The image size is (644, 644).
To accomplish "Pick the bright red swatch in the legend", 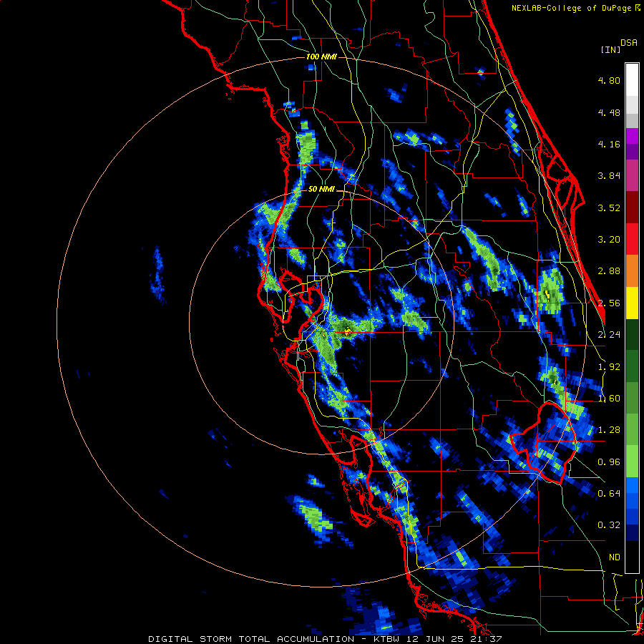I will (x=632, y=240).
